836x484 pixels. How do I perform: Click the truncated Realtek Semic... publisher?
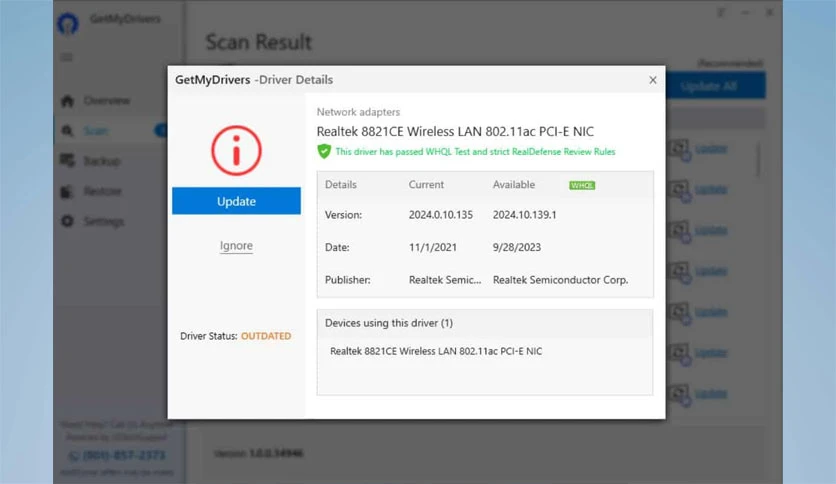(x=445, y=280)
